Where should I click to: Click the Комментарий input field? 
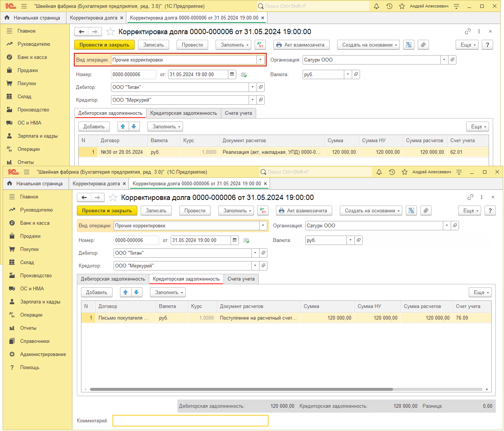tap(190, 421)
